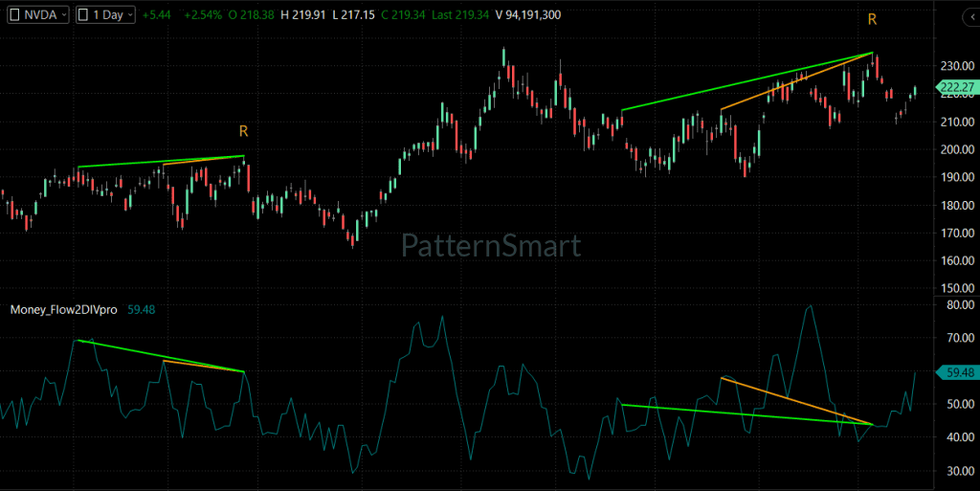Screen dimensions: 980x491
Task: Click the +2.54% percent change value
Action: [x=203, y=15]
